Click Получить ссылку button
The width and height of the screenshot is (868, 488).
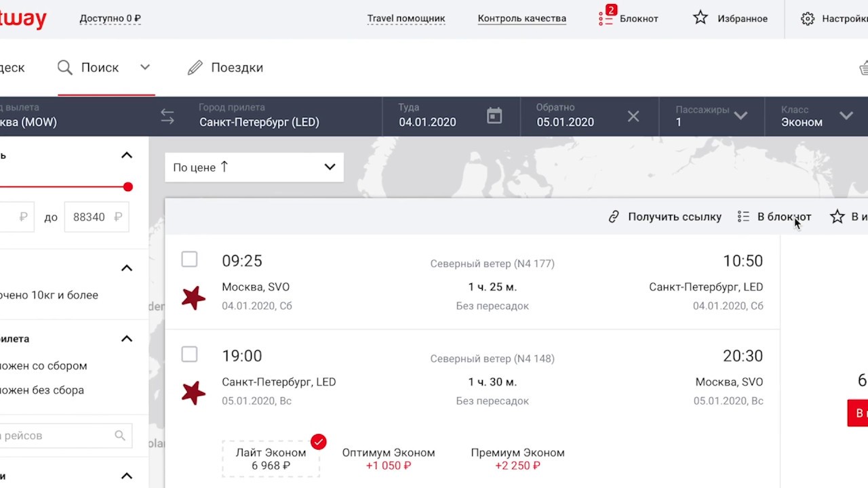[665, 217]
